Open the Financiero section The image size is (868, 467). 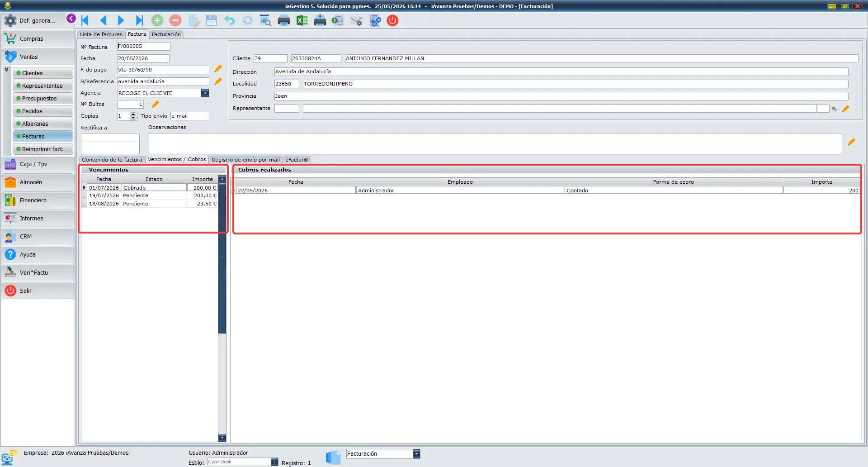pyautogui.click(x=38, y=200)
